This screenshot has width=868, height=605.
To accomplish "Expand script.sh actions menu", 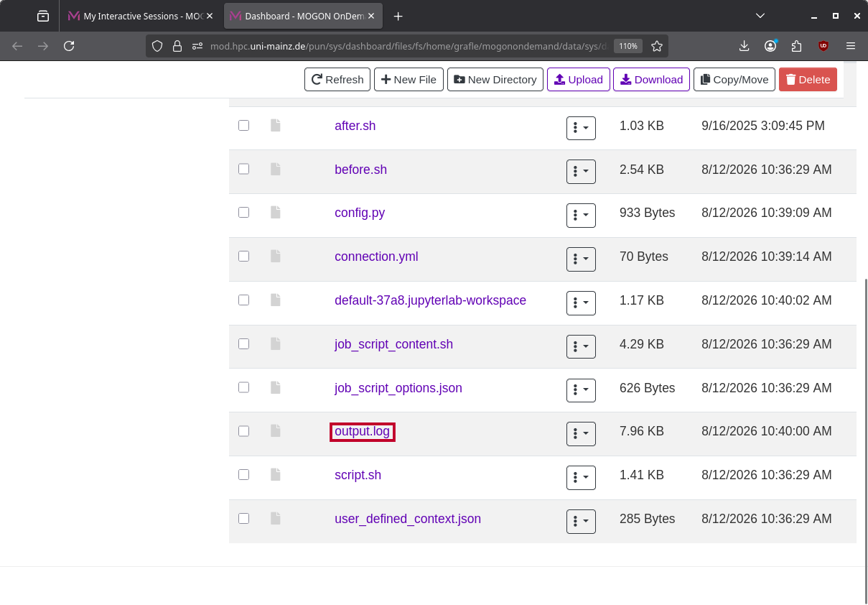I will point(581,478).
